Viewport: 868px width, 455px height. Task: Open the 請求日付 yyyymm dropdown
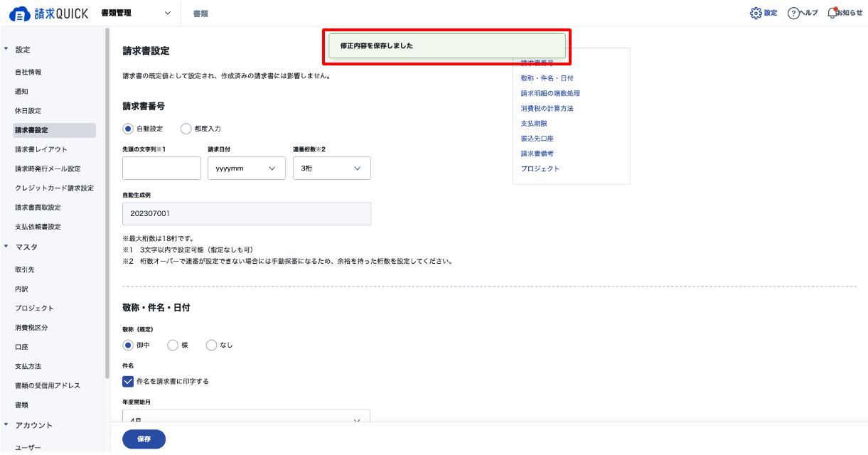point(247,168)
